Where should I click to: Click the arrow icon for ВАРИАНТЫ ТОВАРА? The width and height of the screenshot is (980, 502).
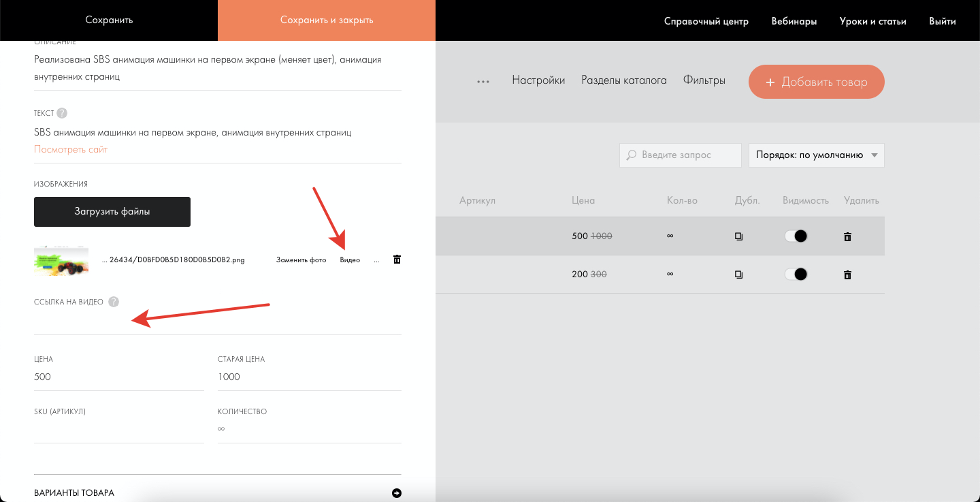397,493
